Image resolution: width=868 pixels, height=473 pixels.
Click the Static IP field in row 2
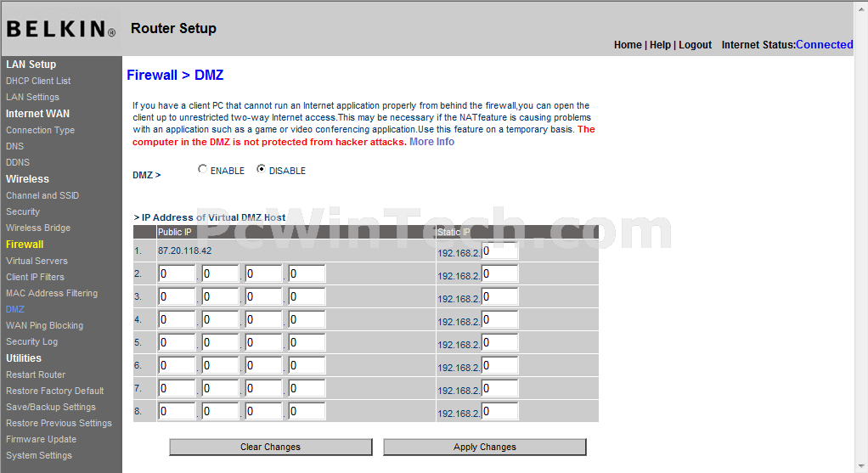(x=500, y=273)
